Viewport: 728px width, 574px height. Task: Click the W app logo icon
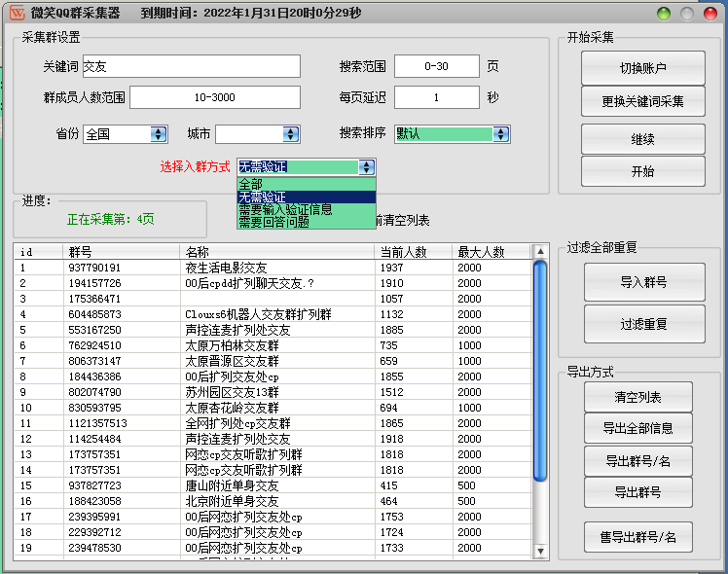point(17,13)
